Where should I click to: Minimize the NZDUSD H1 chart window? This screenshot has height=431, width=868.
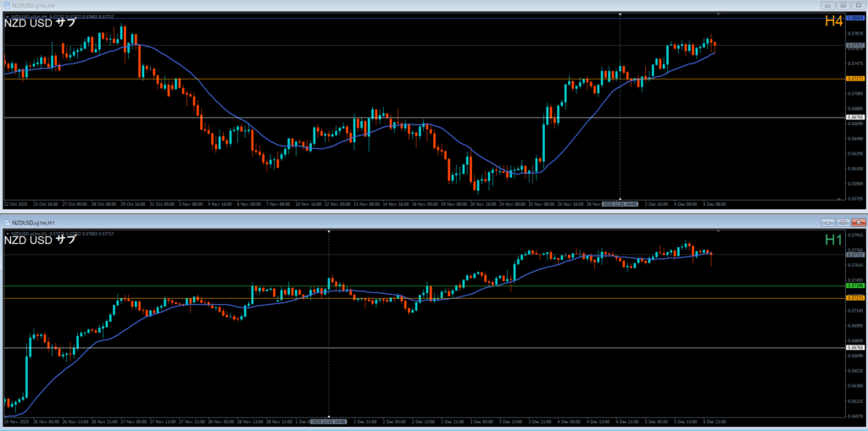(826, 221)
